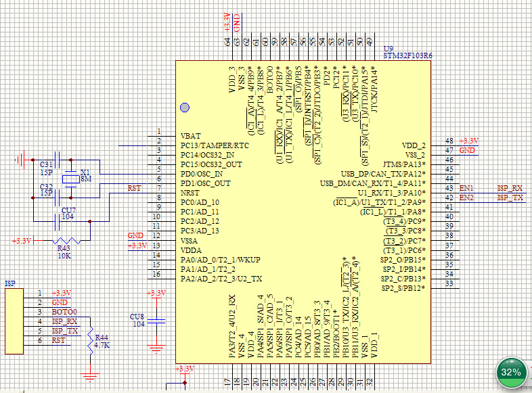Viewport: 532px width, 393px height.
Task: Click the SP2_O/PB15* pin name
Action: [x=403, y=260]
